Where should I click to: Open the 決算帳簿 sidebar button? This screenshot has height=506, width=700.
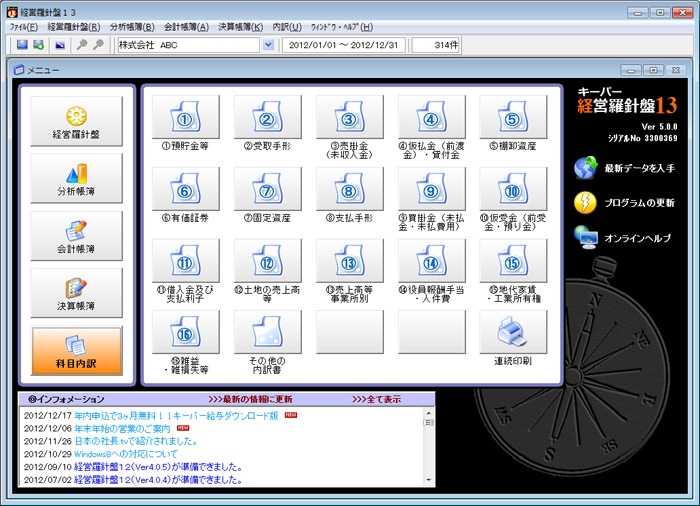[76, 293]
